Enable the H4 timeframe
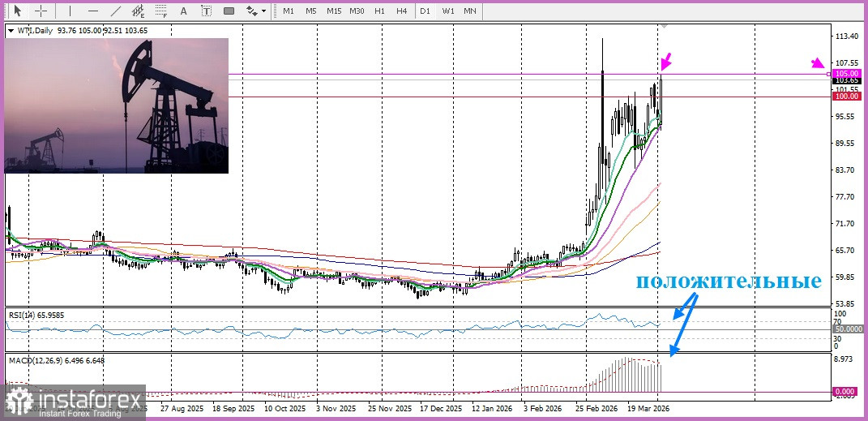Image resolution: width=868 pixels, height=421 pixels. [x=402, y=11]
